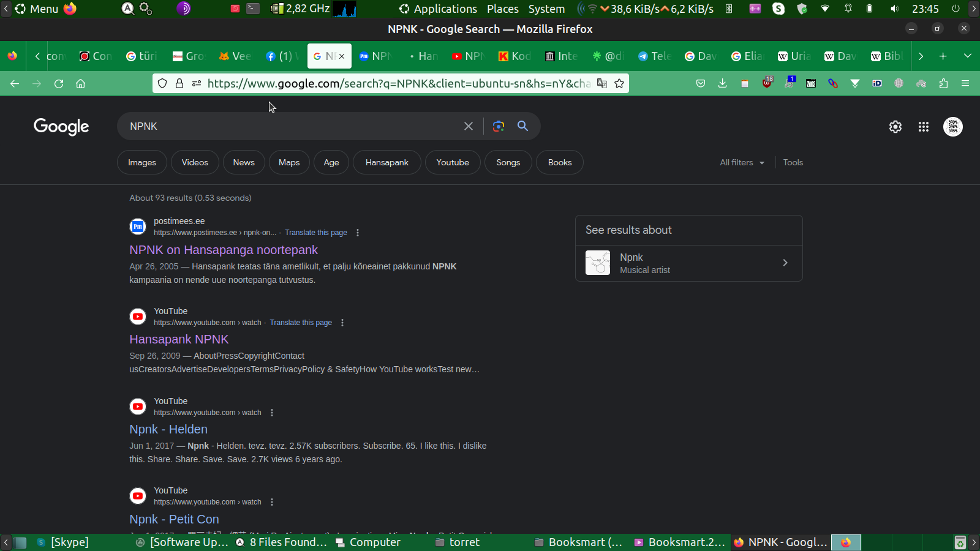The height and width of the screenshot is (551, 980).
Task: Open a new browser tab
Action: pyautogui.click(x=943, y=56)
